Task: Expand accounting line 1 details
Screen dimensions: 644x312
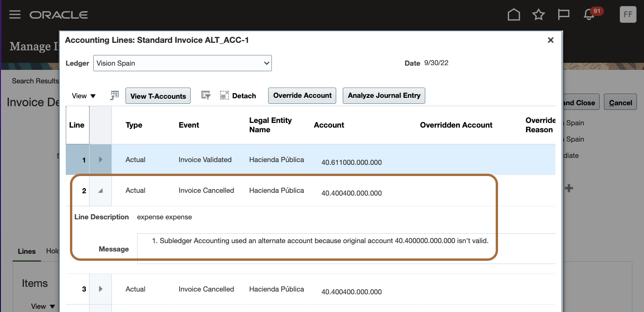Action: 100,160
